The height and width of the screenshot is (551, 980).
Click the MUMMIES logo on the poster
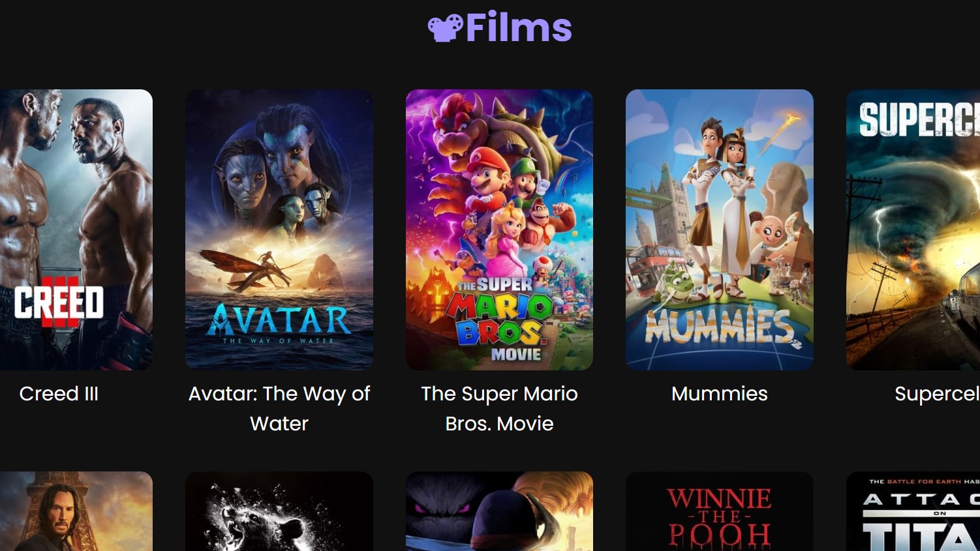(x=719, y=326)
